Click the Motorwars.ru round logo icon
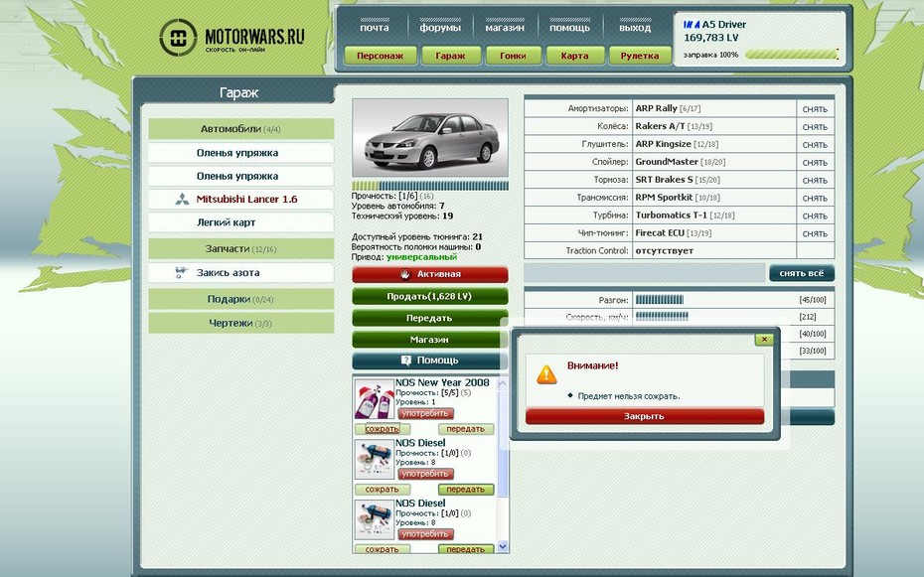 point(178,38)
